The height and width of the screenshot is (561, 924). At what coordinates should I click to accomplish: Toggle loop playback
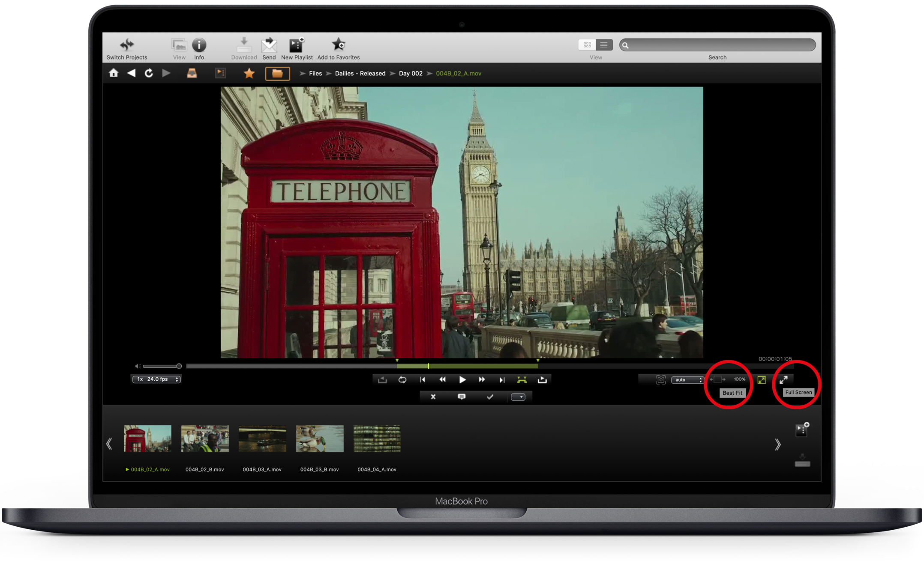pyautogui.click(x=402, y=380)
